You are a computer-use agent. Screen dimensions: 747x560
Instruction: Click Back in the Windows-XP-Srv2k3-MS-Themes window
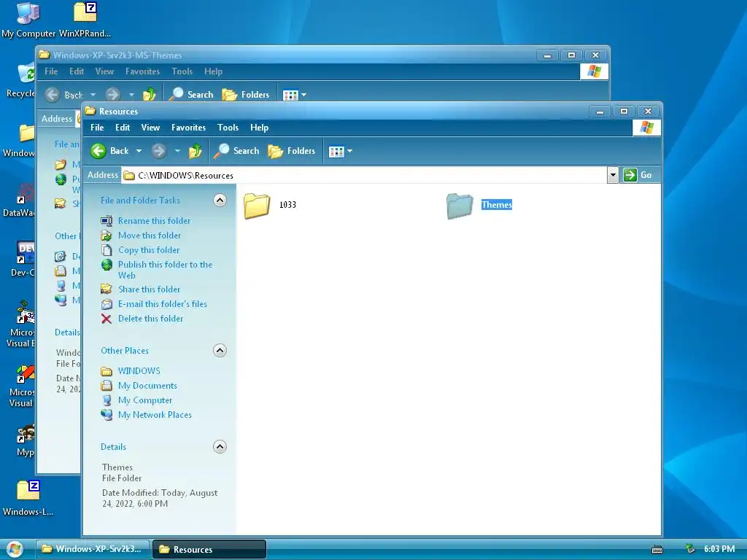coord(64,95)
